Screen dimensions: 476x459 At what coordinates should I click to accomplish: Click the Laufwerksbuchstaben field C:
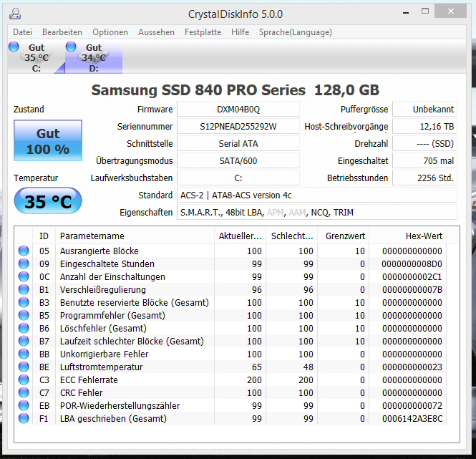click(x=238, y=178)
